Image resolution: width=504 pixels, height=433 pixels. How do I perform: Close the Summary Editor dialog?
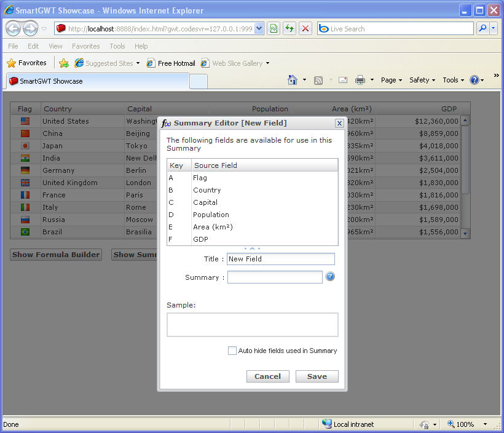click(339, 123)
